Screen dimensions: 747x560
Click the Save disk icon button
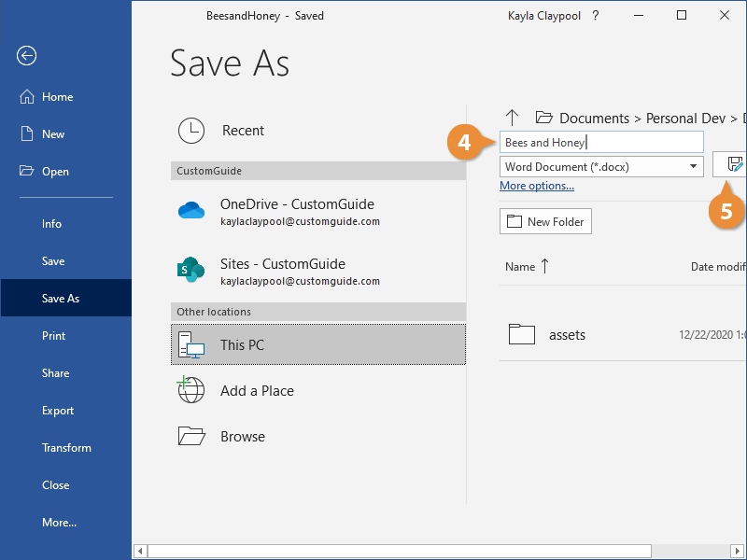point(734,165)
